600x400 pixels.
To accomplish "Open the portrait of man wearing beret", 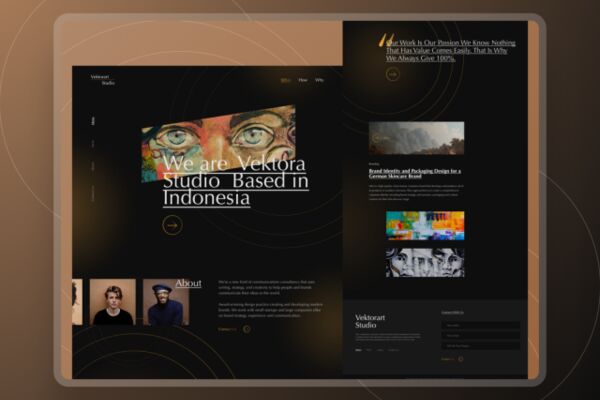I will [x=166, y=302].
